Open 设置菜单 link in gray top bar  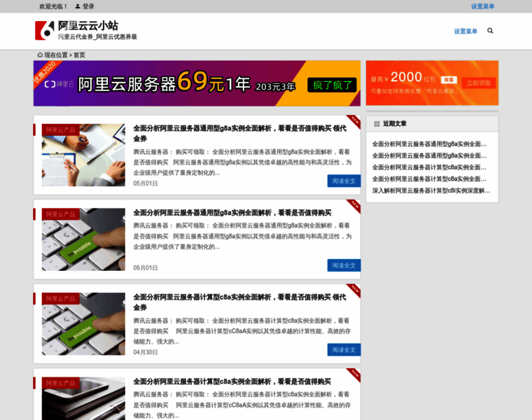pos(482,6)
